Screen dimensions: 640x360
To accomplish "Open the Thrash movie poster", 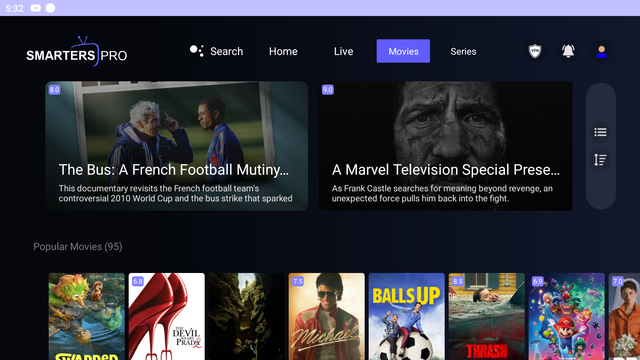I will click(487, 316).
